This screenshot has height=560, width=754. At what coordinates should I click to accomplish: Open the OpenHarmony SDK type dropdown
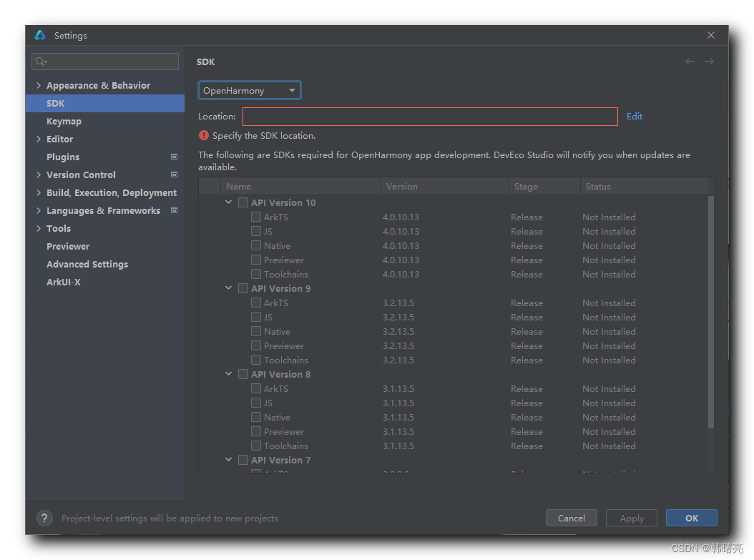pos(249,91)
